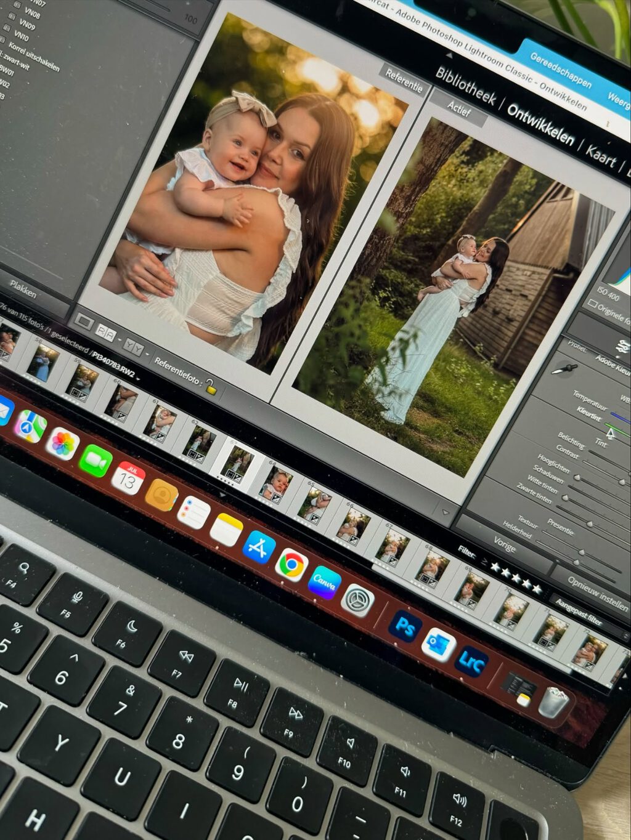The width and height of the screenshot is (631, 840).
Task: Select the VN08 preset
Action: point(32,12)
